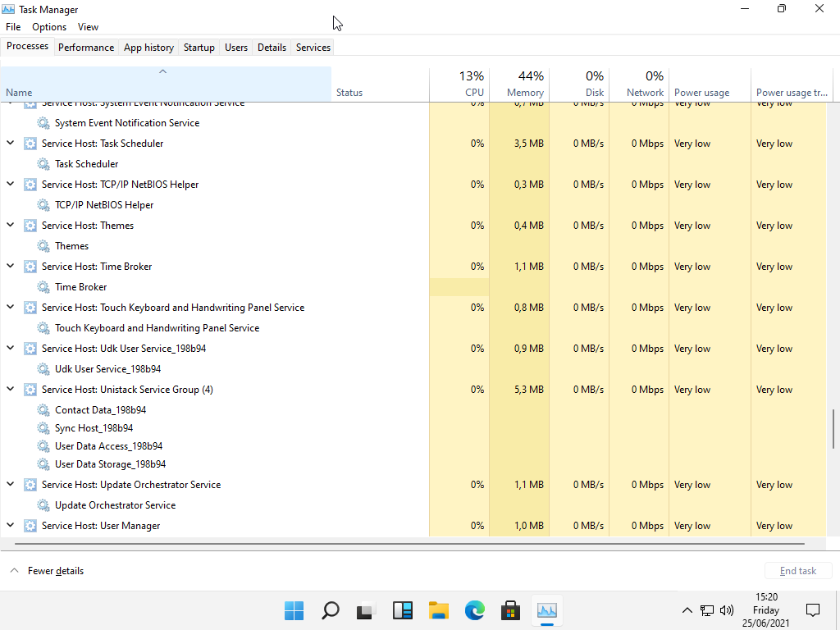Screen dimensions: 840x630
Task: Click the taskbar Search magnifier icon
Action: (x=330, y=610)
